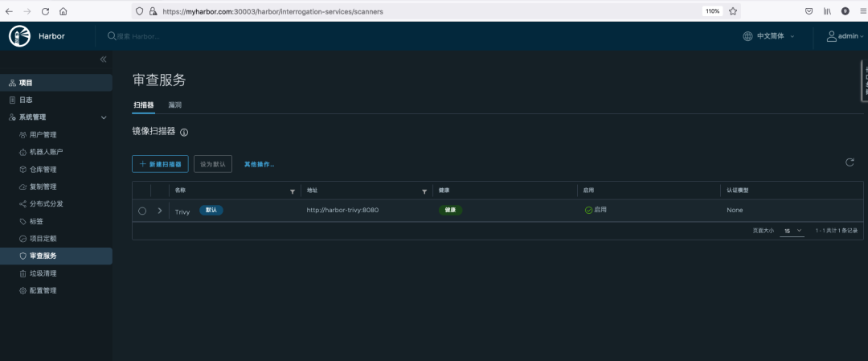Click the 默认 badge on Trivy
The width and height of the screenshot is (868, 361).
211,211
